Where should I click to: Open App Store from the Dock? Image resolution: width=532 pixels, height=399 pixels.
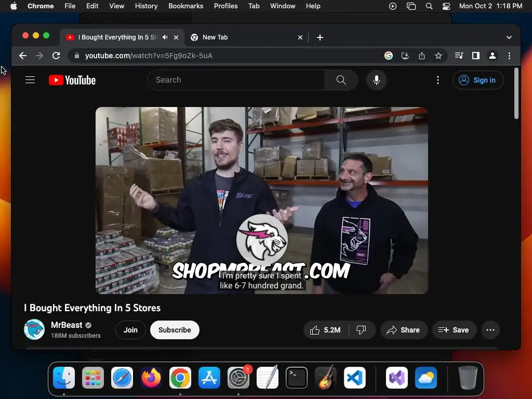[x=209, y=378]
